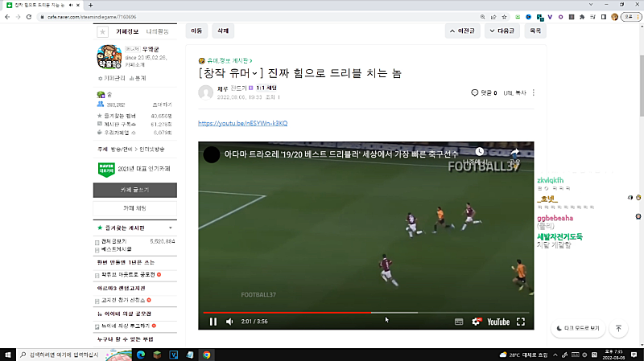This screenshot has height=361, width=644.
Task: Open the 통계 statistics link
Action: coord(138,78)
